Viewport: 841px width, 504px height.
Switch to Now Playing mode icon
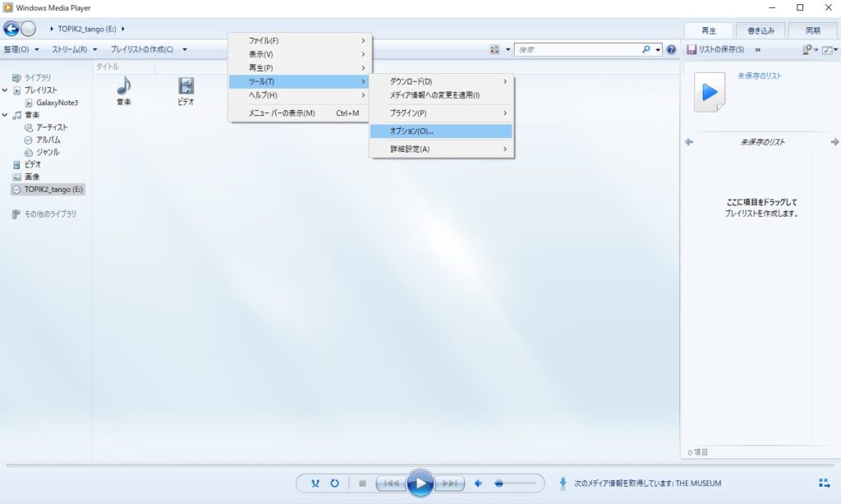(825, 483)
